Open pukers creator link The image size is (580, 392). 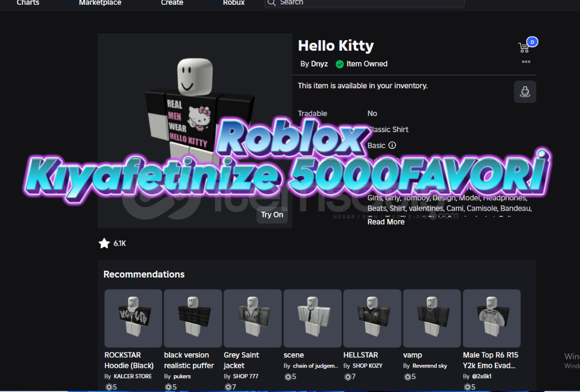tap(182, 376)
